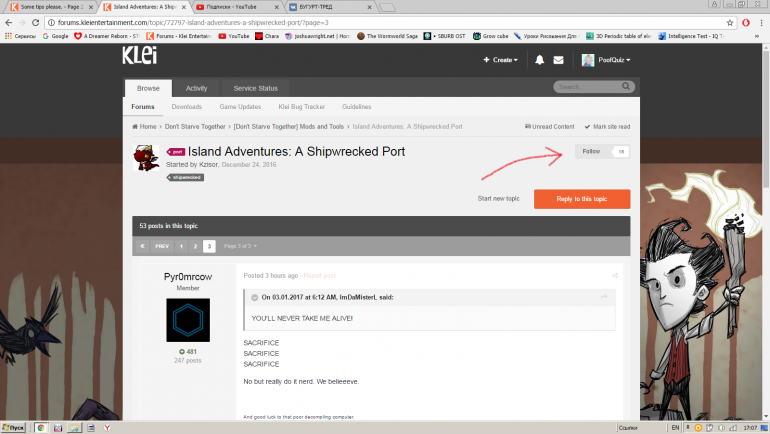Go to page 2 of the topic
The width and height of the screenshot is (770, 434).
pos(195,246)
